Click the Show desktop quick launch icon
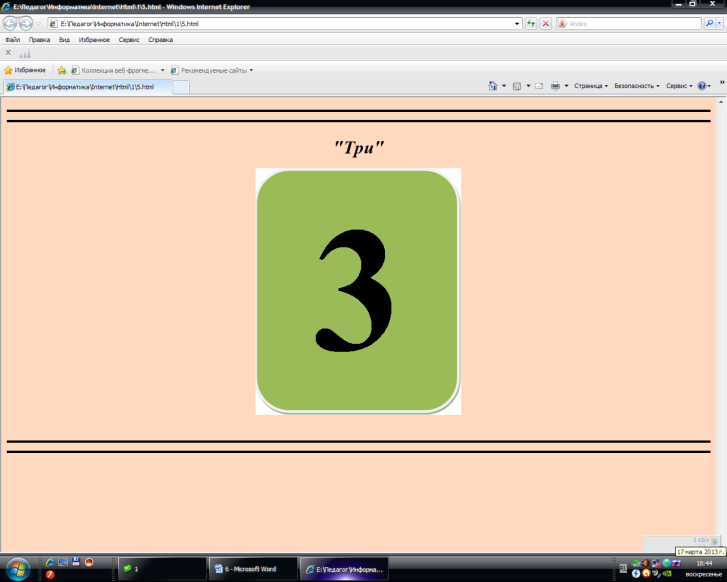727x582 pixels. [63, 562]
